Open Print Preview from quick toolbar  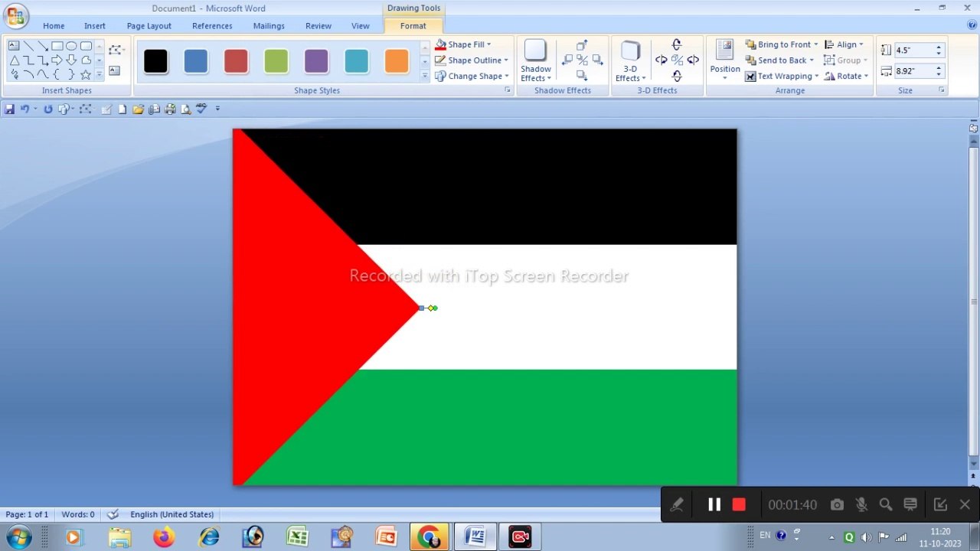click(x=186, y=109)
